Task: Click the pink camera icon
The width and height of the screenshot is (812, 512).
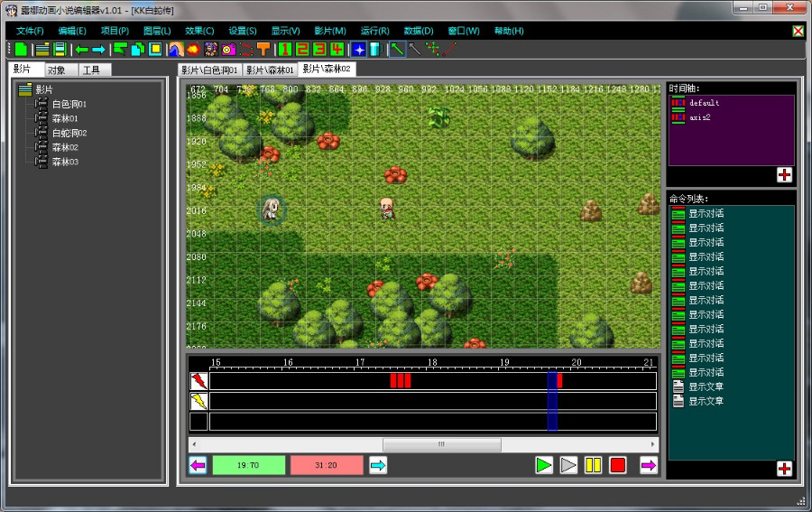Action: coord(228,50)
